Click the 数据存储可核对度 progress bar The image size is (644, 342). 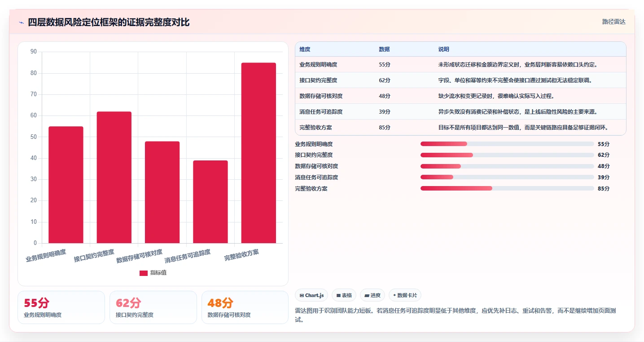507,166
